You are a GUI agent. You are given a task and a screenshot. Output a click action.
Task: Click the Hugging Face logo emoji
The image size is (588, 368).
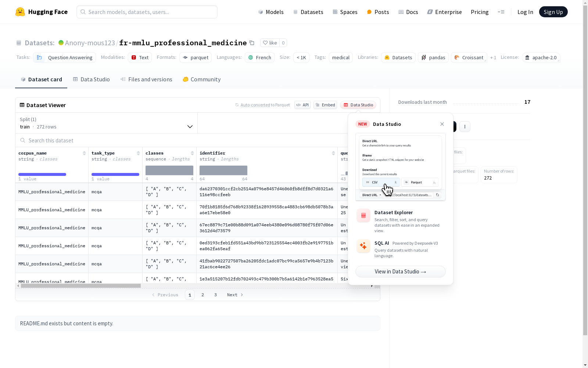20,12
